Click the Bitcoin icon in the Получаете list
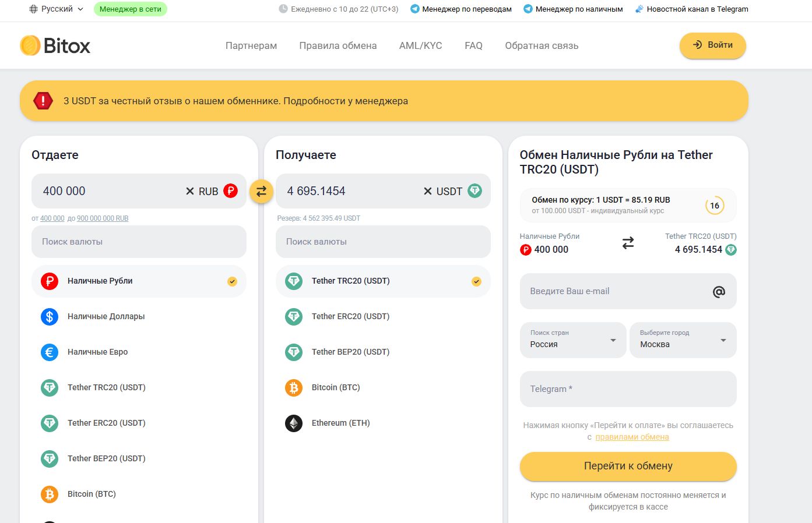Viewport: 812px width, 523px height. (294, 387)
